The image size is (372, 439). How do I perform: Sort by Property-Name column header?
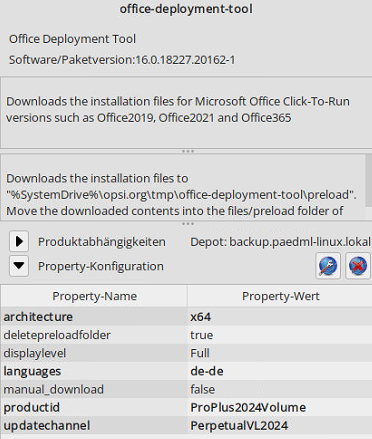click(94, 296)
